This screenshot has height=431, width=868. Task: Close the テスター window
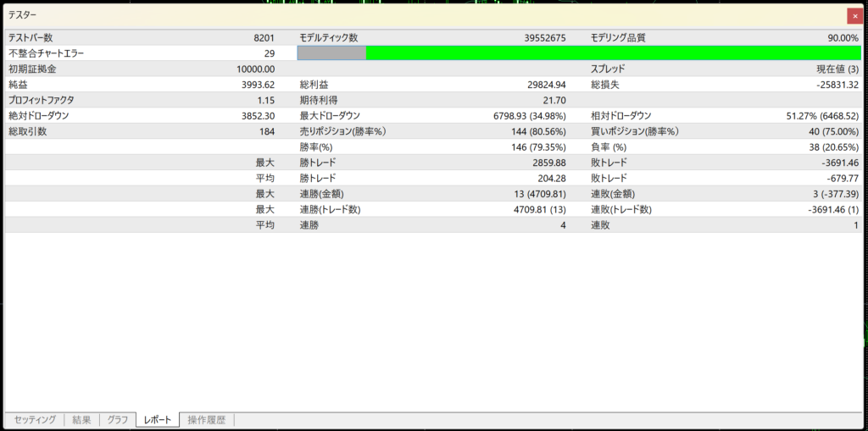(854, 16)
